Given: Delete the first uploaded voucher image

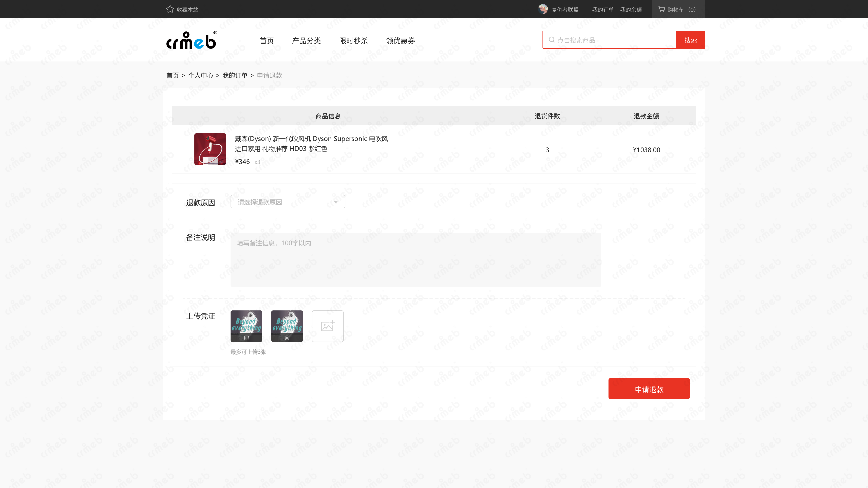Looking at the screenshot, I should click(x=246, y=338).
